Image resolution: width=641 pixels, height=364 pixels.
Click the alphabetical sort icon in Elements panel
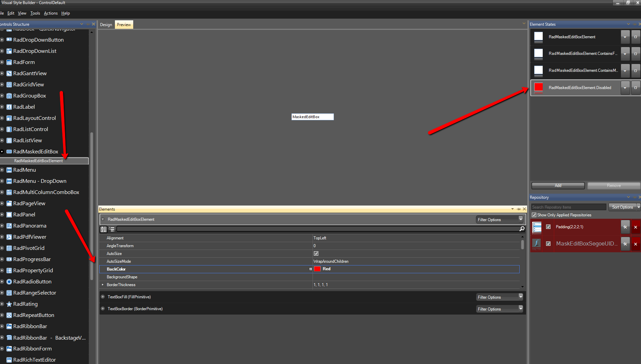pos(103,229)
